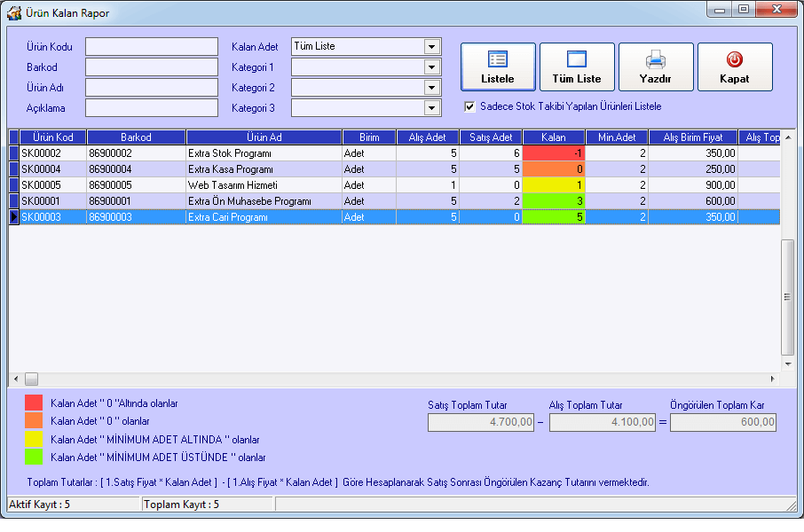The image size is (804, 532).
Task: Click the vertical scrollbar thumb
Action: 788,297
